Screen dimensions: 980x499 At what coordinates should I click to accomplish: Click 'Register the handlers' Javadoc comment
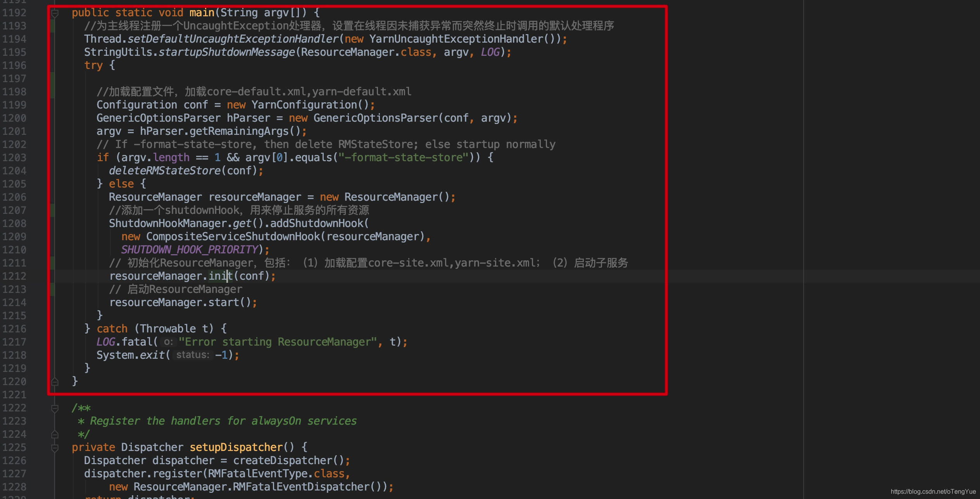[223, 421]
